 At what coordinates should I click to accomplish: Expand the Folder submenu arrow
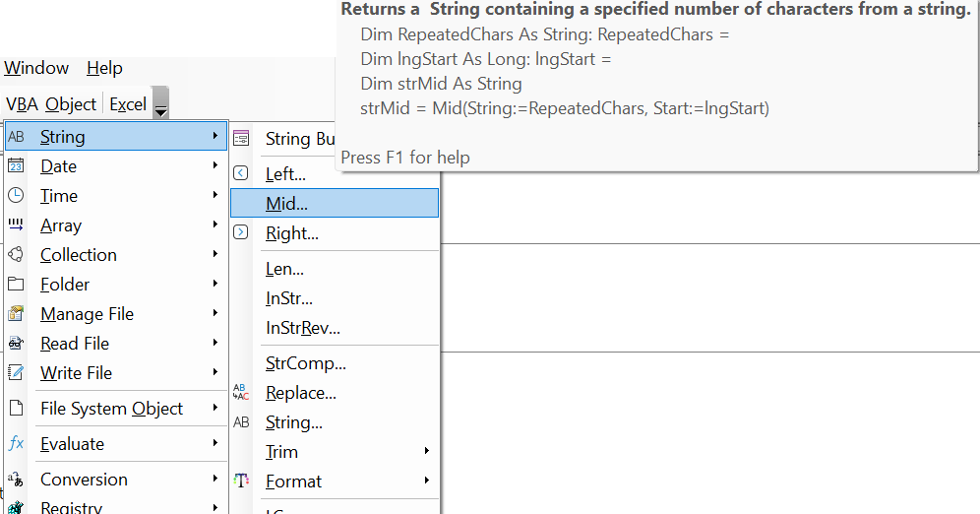(215, 284)
